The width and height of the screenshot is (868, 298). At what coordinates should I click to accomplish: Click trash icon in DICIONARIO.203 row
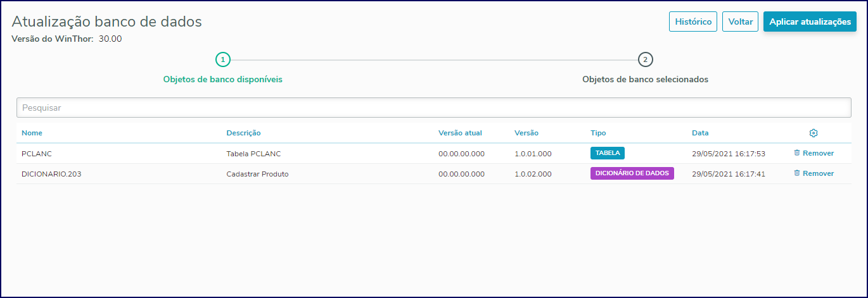pyautogui.click(x=797, y=173)
